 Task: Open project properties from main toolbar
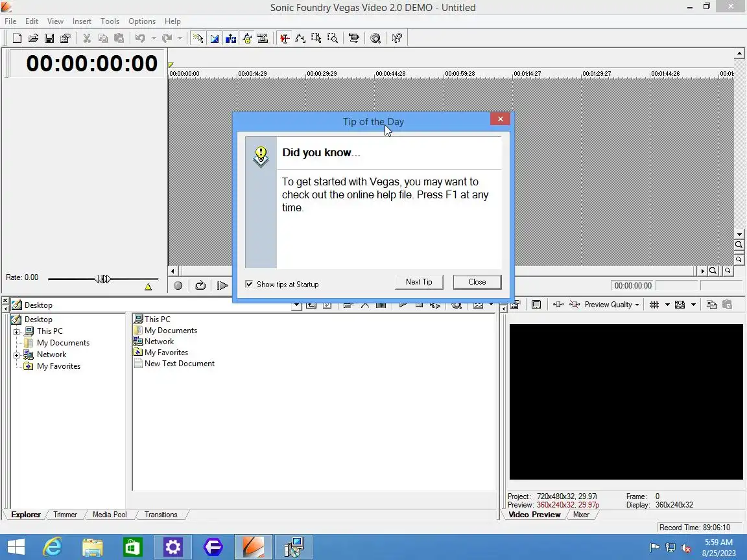click(x=65, y=38)
